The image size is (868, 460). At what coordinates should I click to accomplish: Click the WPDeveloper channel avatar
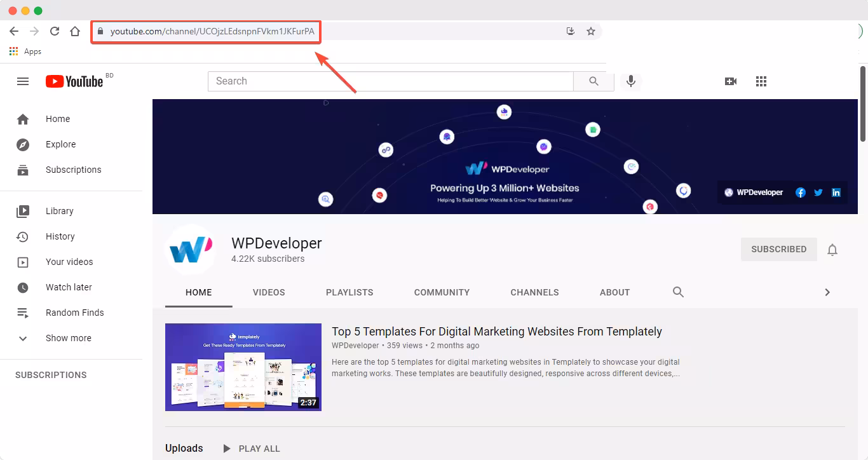(191, 250)
